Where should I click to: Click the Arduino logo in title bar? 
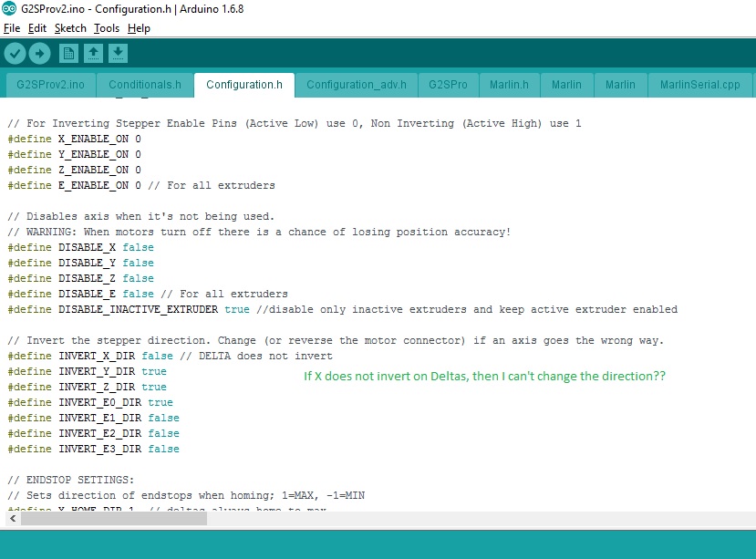click(10, 9)
